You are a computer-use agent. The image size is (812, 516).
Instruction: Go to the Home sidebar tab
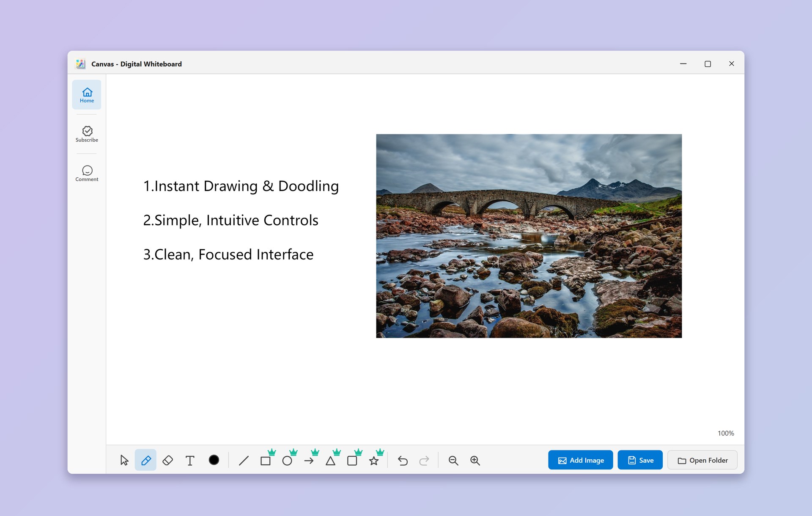87,95
